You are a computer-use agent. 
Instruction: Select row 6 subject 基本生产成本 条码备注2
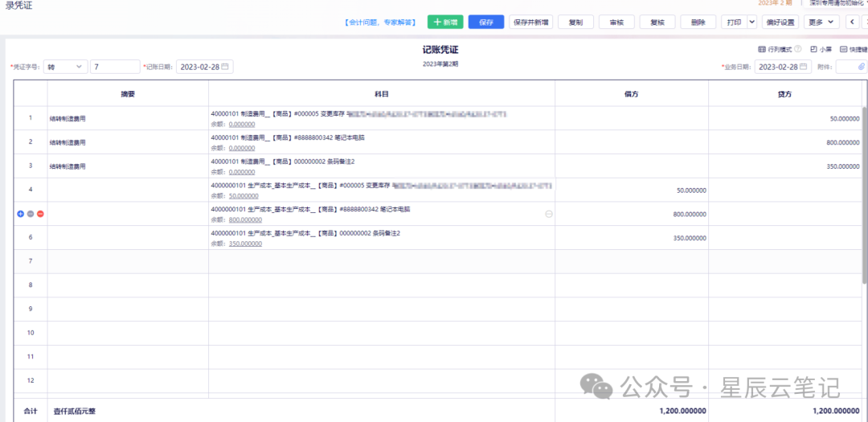coord(305,233)
